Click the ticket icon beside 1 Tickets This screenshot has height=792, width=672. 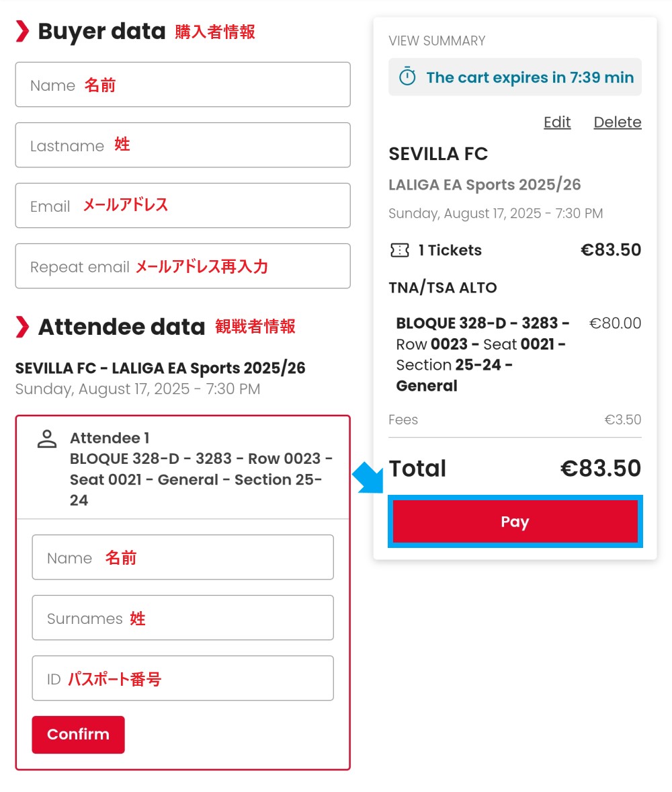tap(399, 250)
